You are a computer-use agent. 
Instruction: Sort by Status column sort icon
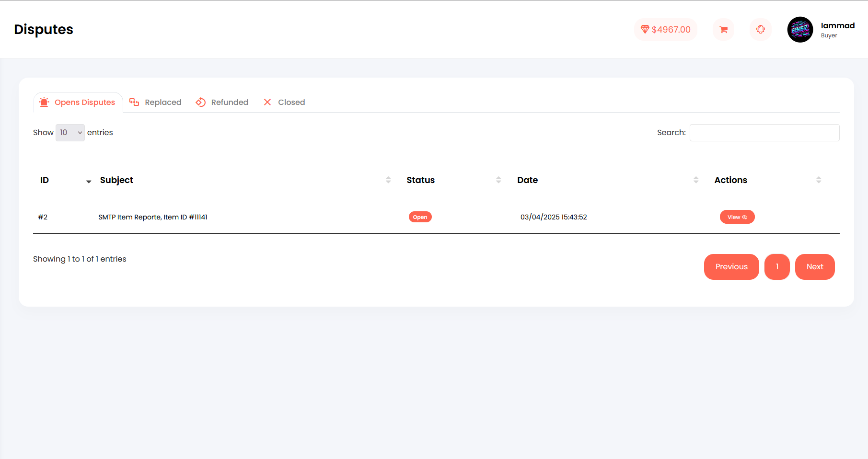[x=498, y=180]
